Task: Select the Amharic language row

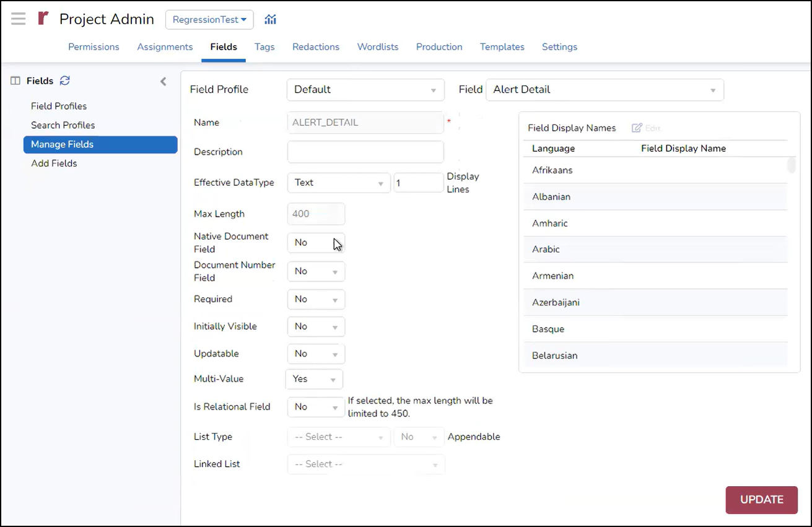Action: 655,223
